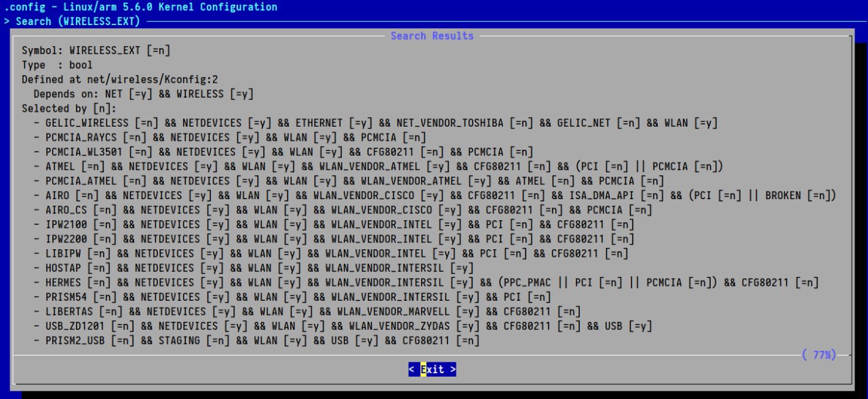
Task: Select the Exit button
Action: coord(432,369)
